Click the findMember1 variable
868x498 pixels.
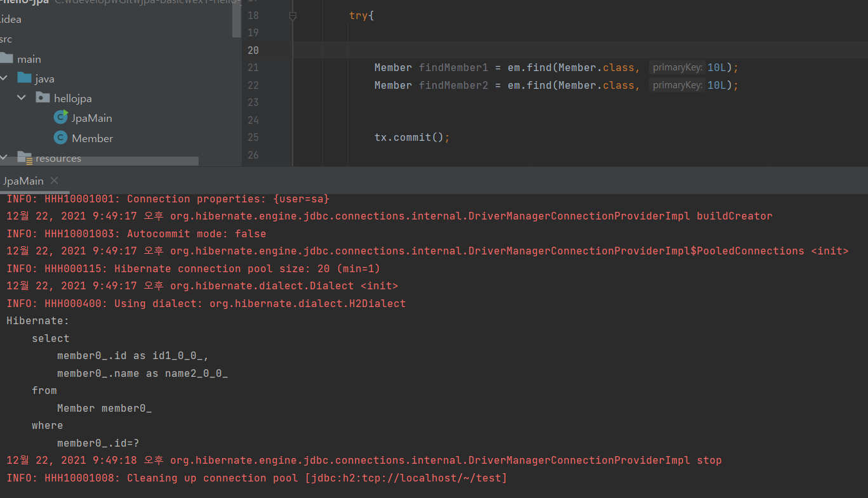[x=454, y=68]
